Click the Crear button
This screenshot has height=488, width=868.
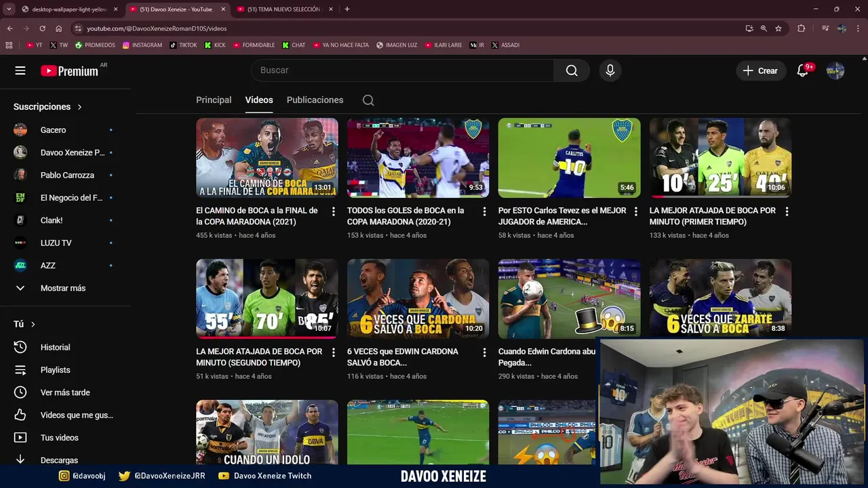pyautogui.click(x=761, y=70)
